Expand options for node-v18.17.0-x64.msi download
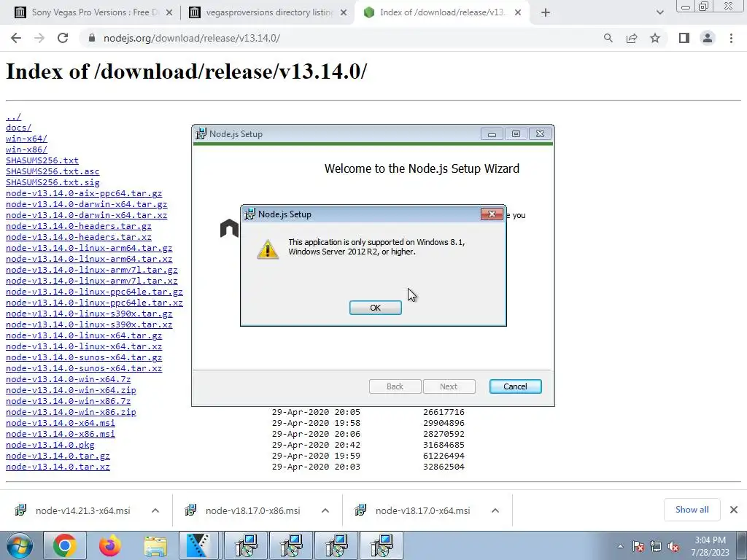Viewport: 747px width, 560px height. 495,510
